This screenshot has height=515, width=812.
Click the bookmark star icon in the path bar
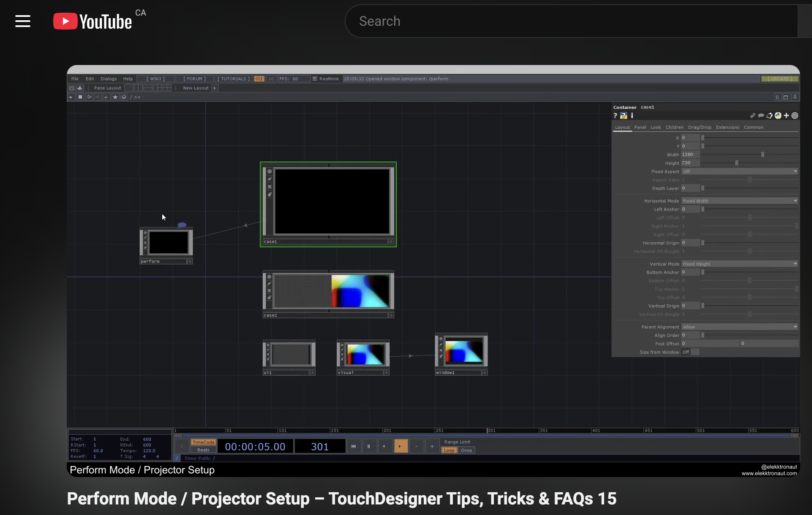pyautogui.click(x=115, y=97)
